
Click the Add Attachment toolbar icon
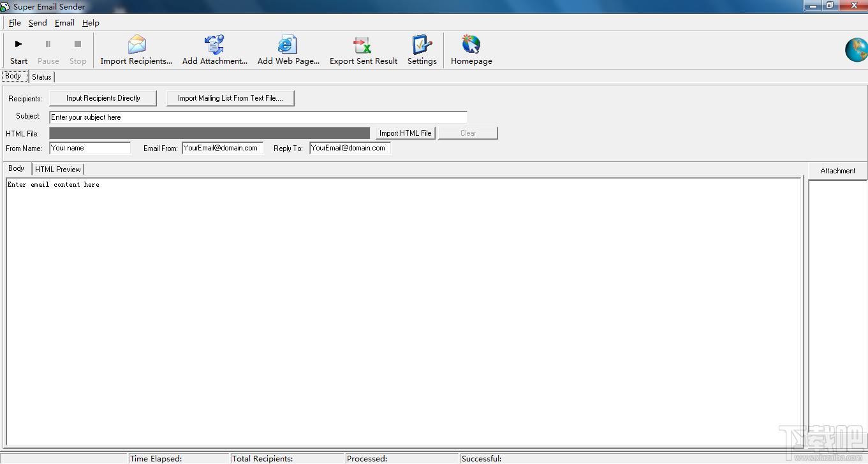point(214,45)
